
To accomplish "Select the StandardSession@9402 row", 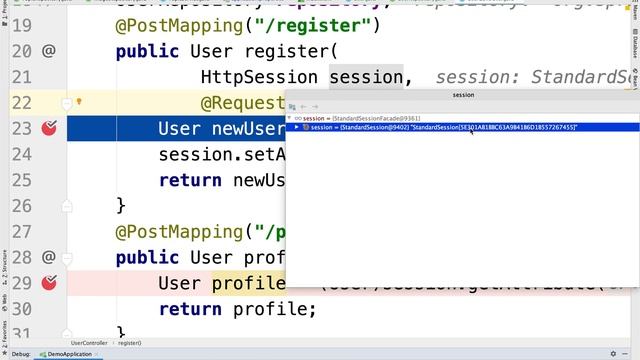I will click(x=463, y=127).
